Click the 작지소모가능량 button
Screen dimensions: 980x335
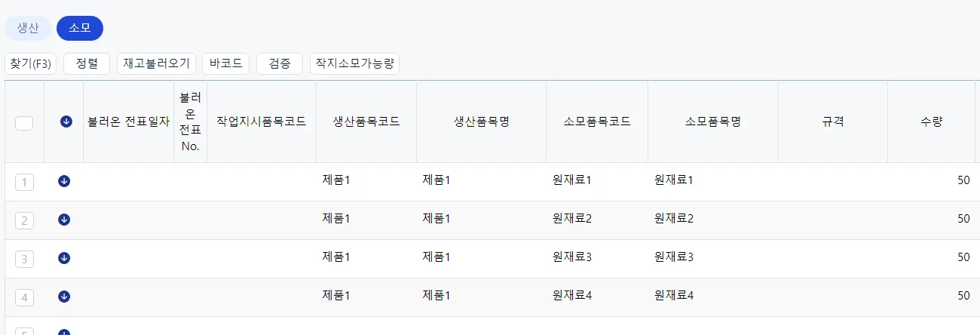[355, 64]
